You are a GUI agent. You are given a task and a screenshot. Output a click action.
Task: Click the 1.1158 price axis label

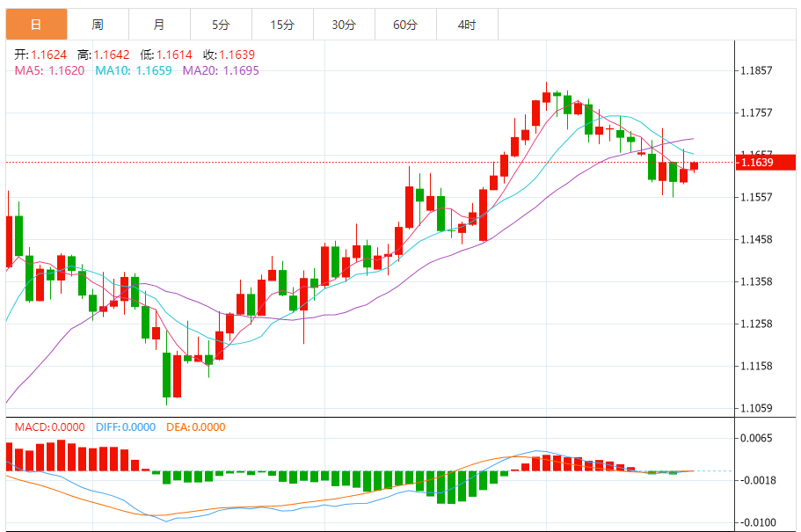click(756, 366)
